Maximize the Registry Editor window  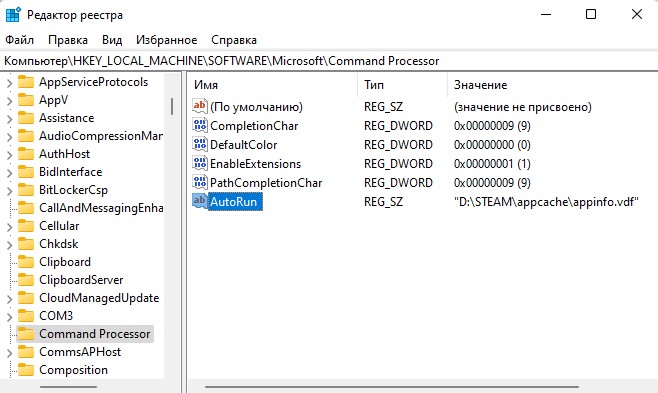click(x=591, y=14)
